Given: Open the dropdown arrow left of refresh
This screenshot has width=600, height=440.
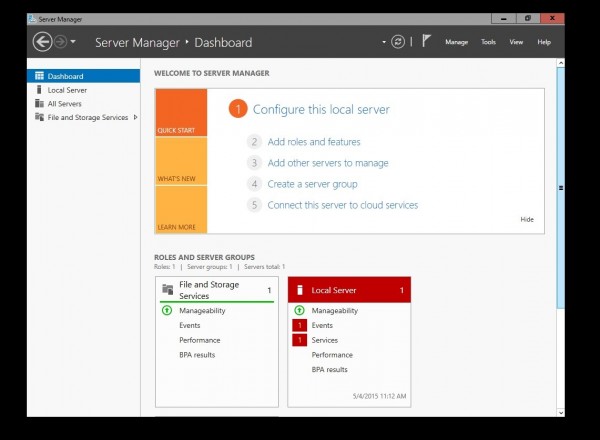Looking at the screenshot, I should tap(384, 42).
